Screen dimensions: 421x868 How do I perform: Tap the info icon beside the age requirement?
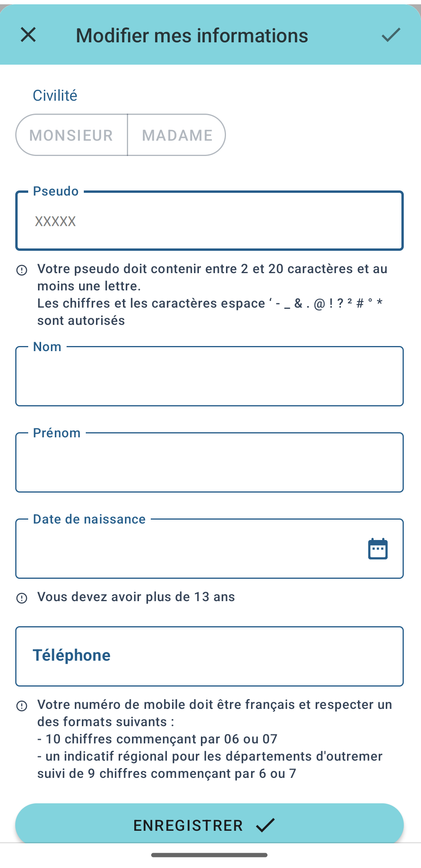(22, 598)
